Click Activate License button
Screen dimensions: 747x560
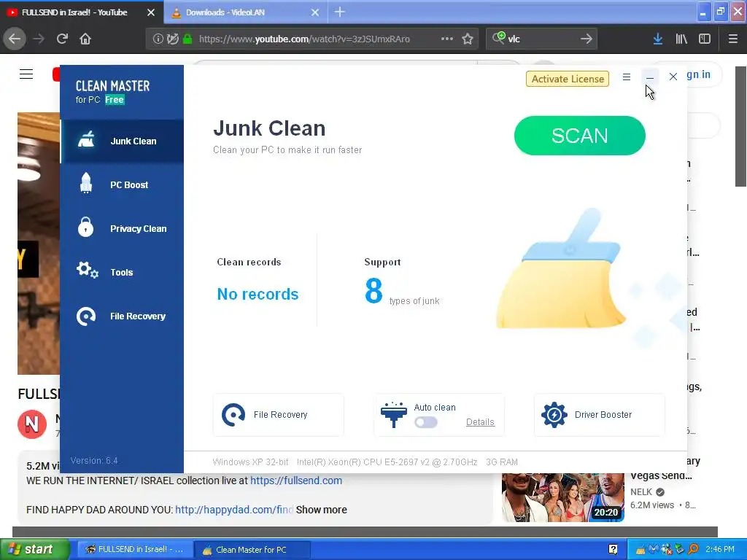(568, 79)
